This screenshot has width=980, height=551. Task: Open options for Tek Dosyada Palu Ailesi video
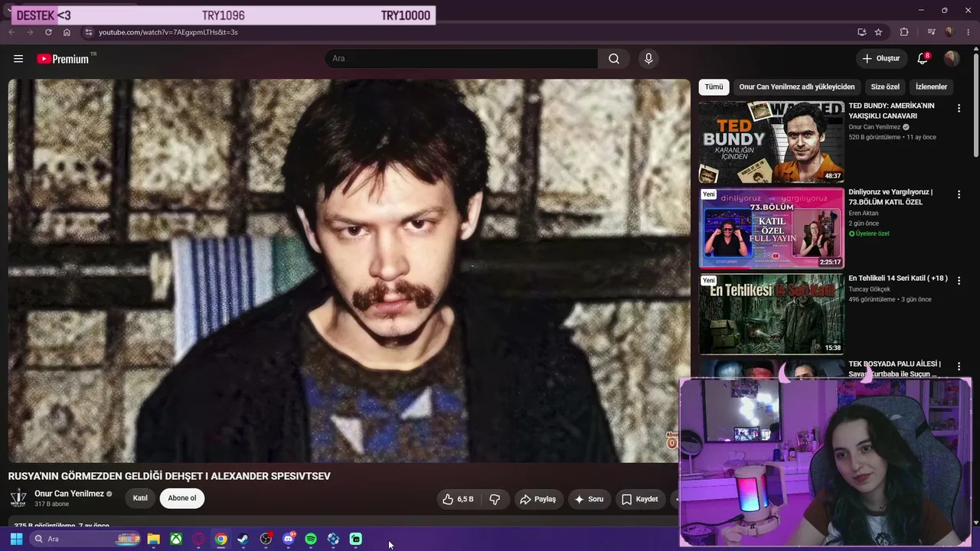click(x=959, y=367)
